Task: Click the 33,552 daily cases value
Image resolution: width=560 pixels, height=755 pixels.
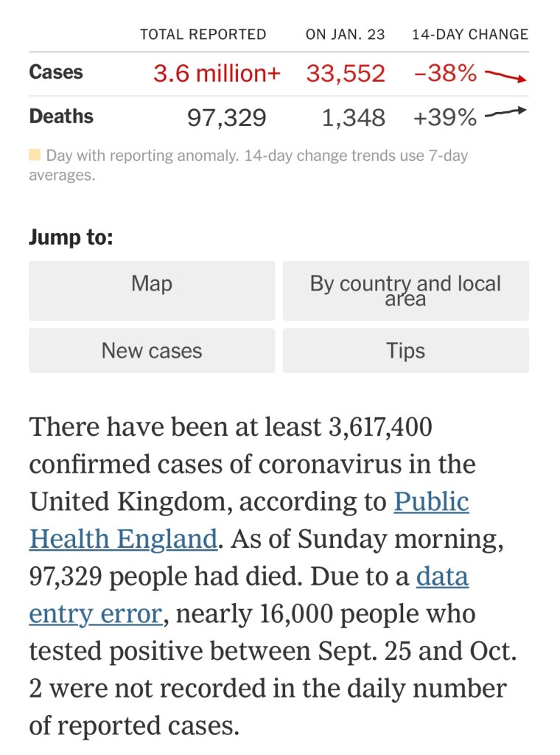Action: point(346,73)
